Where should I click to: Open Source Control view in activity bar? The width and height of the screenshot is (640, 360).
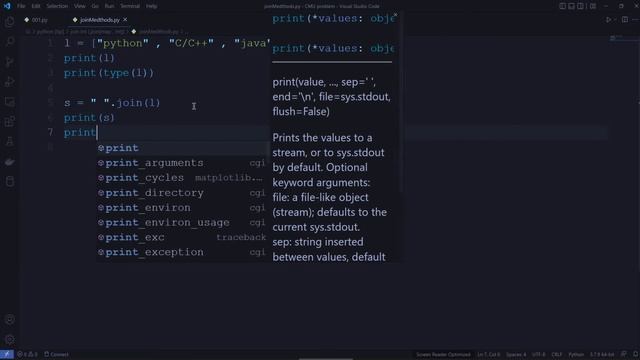click(9, 62)
